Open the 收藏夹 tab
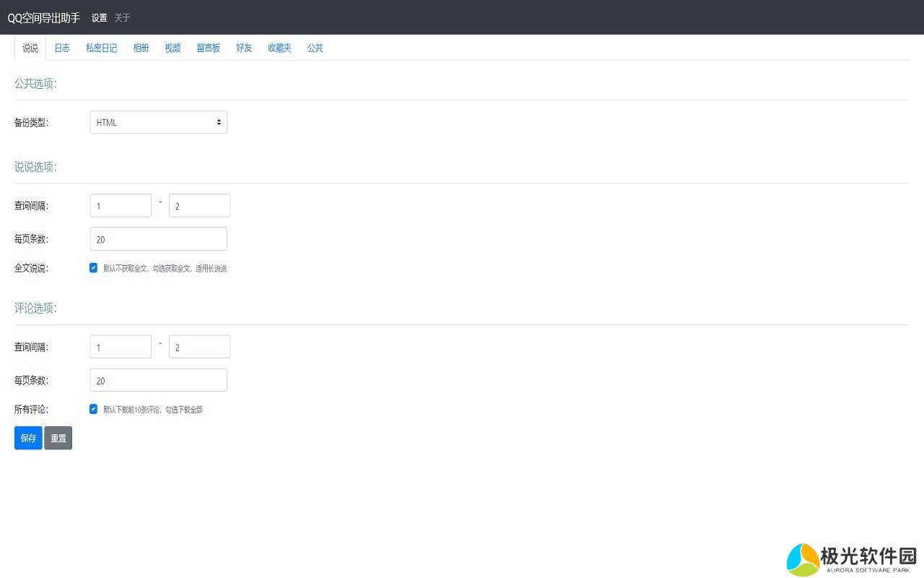The width and height of the screenshot is (924, 578). (x=279, y=48)
